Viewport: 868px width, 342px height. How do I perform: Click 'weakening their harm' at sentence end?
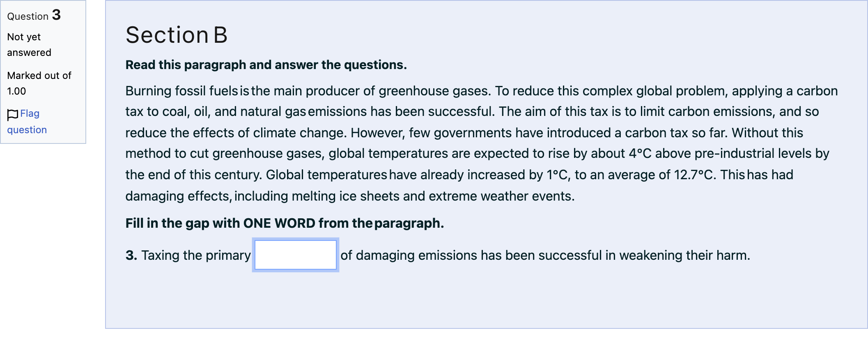pos(685,255)
